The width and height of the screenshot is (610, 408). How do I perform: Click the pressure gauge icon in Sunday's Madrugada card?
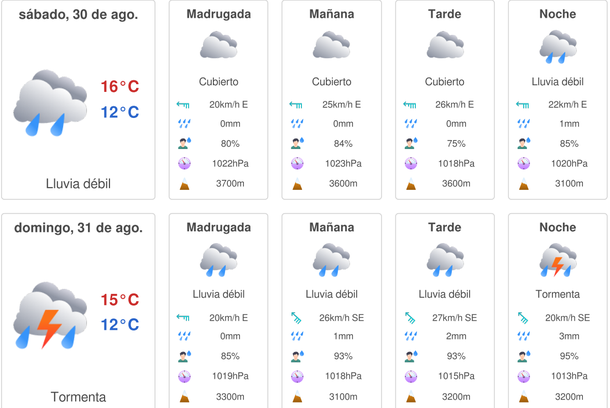184,376
